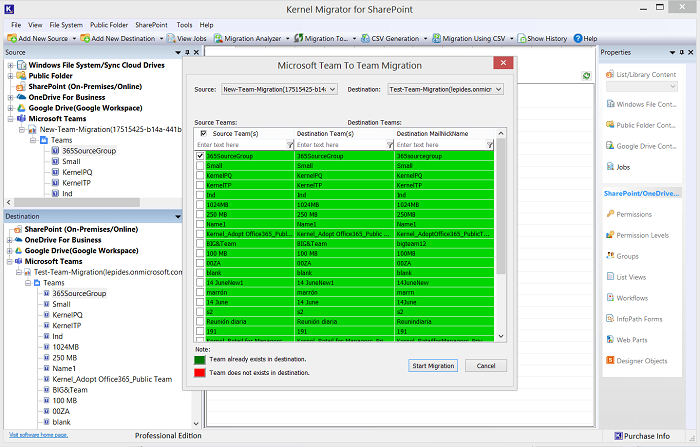The image size is (700, 447).
Task: Click the Add New Destination toolbar icon
Action: pyautogui.click(x=85, y=38)
